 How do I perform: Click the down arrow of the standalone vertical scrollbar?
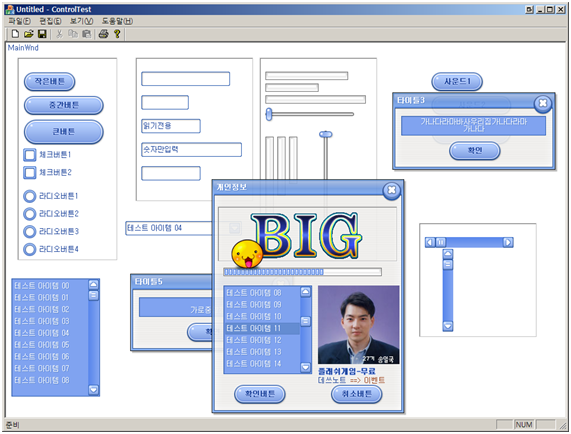coord(448,326)
